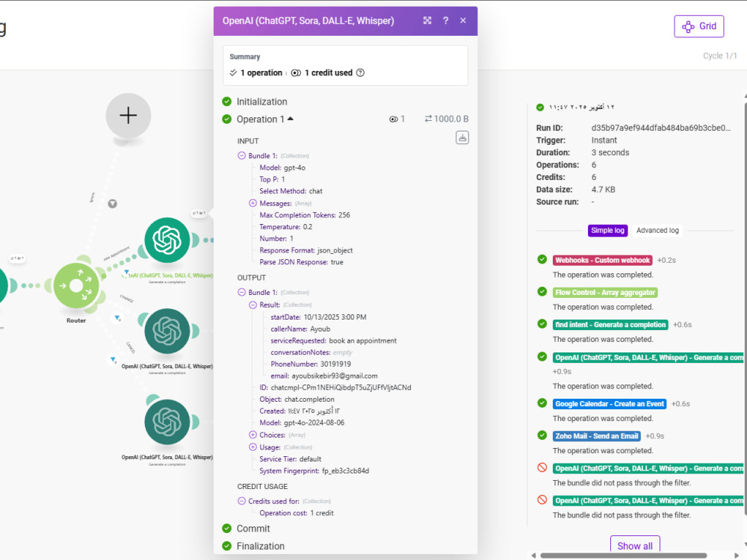The height and width of the screenshot is (560, 747).
Task: Click the chatcmpl ID value
Action: (341, 388)
